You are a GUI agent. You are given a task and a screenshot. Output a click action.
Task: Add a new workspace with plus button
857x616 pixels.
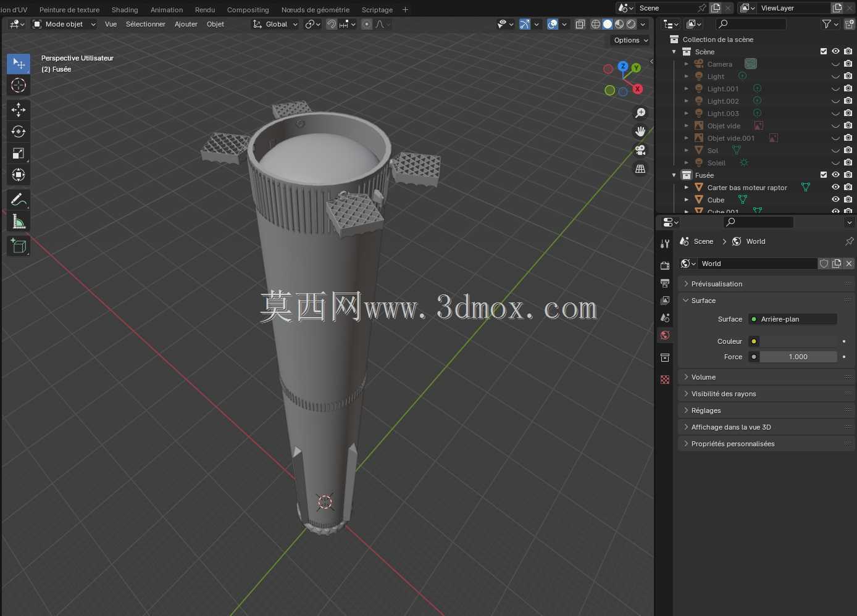[405, 10]
